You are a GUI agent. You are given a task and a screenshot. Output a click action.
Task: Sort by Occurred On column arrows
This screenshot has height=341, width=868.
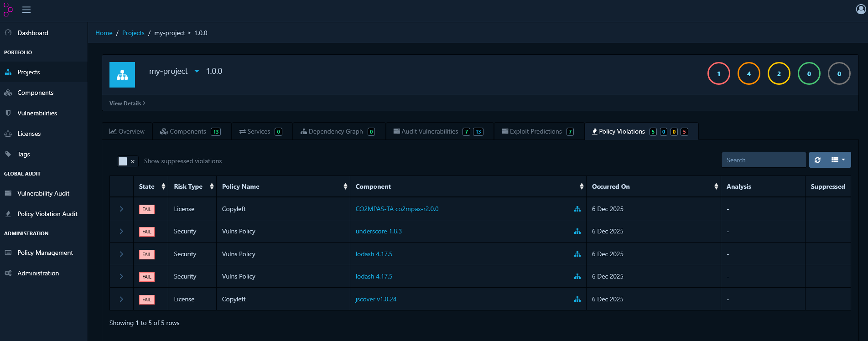tap(716, 186)
